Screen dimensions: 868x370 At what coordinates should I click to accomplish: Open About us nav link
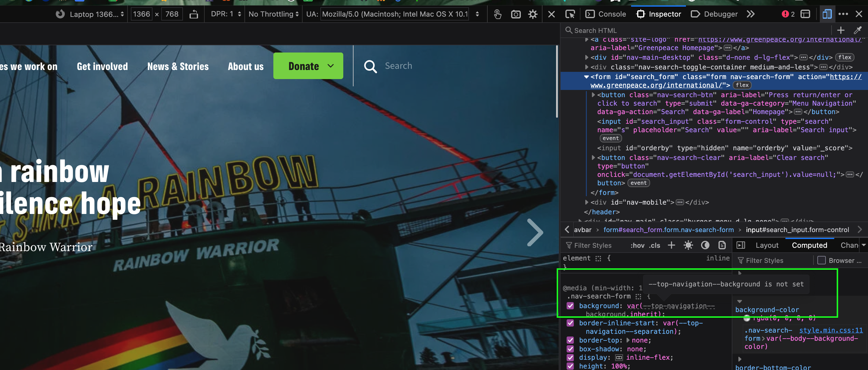click(246, 66)
